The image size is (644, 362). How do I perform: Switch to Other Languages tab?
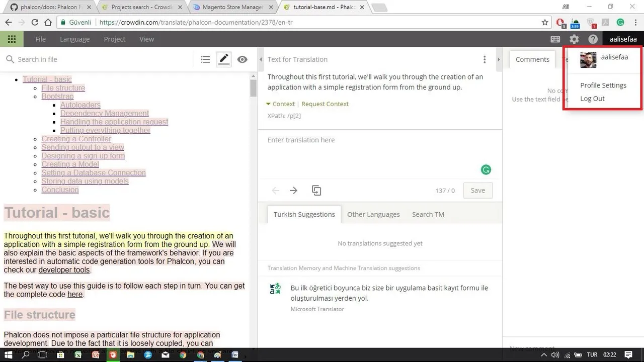373,214
